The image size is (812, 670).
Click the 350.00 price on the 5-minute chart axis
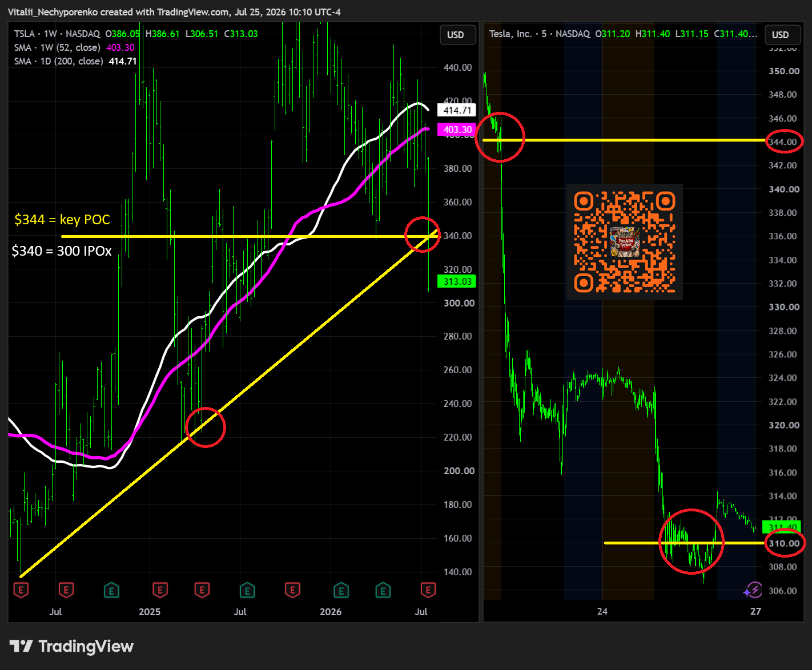pos(784,71)
